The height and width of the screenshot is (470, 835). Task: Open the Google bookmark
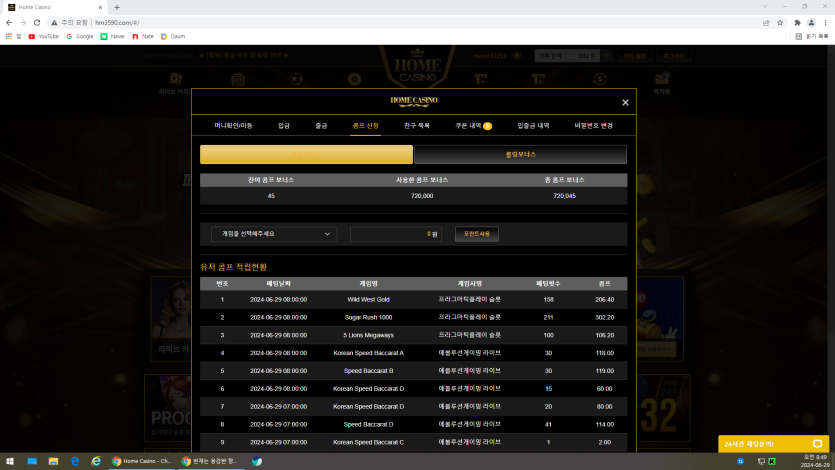click(80, 36)
